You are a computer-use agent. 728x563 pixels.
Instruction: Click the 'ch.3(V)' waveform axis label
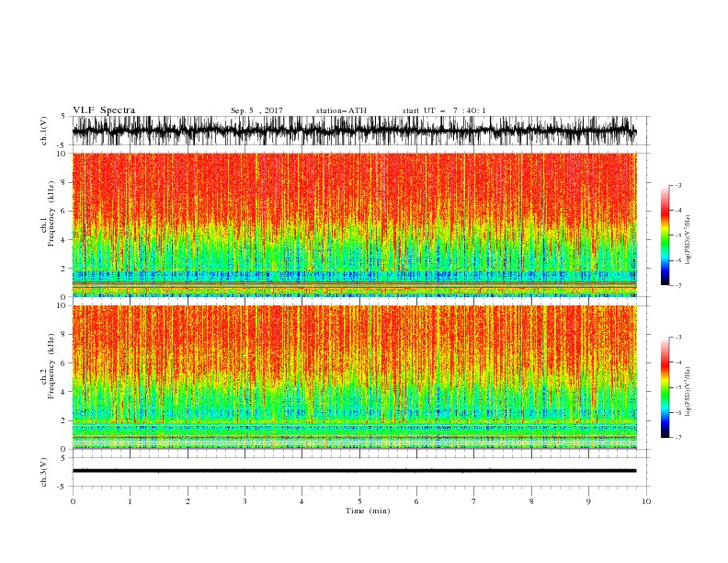pyautogui.click(x=44, y=472)
